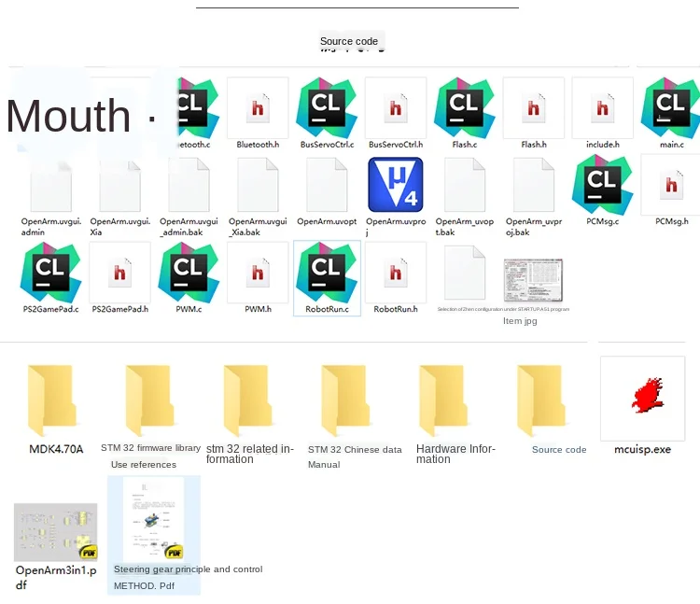
Task: Open the OpenArm.uvproj Keil project file
Action: 396,185
